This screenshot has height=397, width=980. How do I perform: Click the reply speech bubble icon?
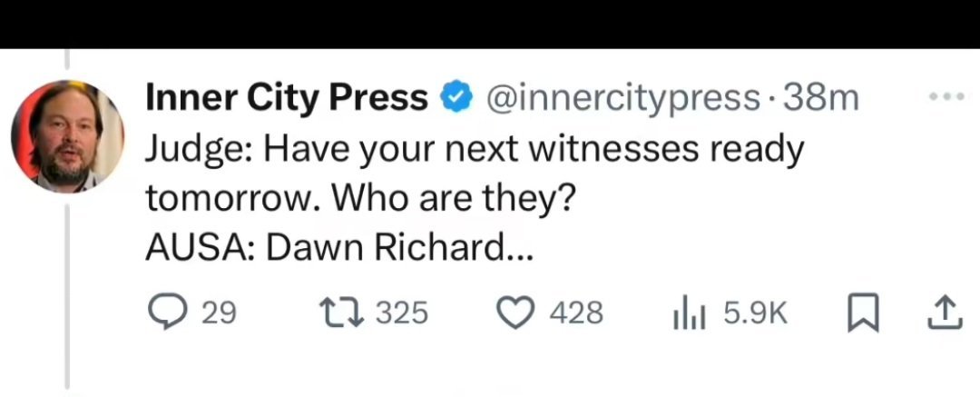tap(166, 313)
